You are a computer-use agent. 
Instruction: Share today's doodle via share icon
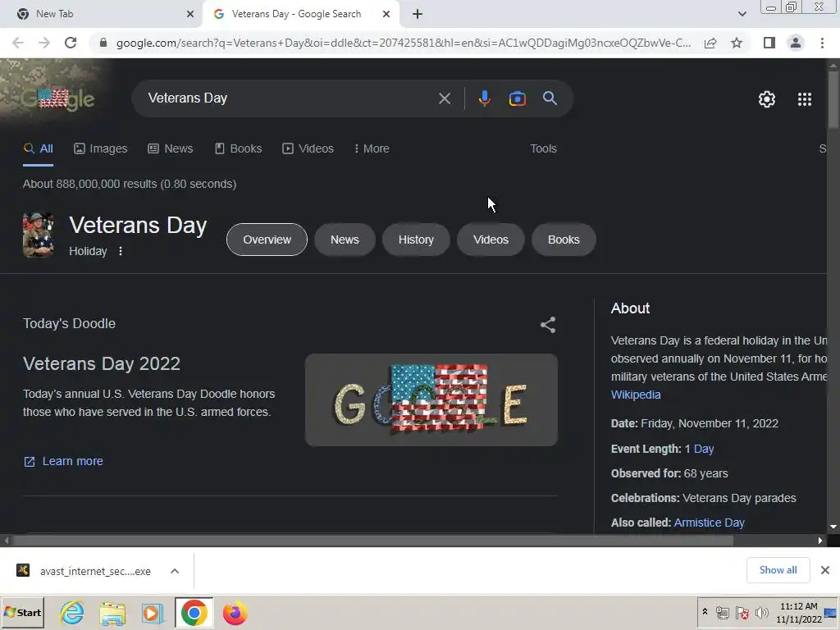547,325
